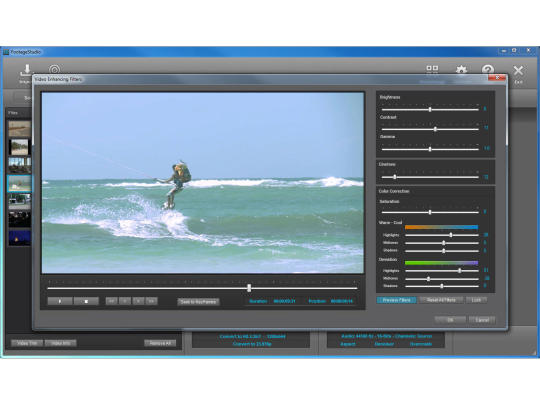
Task: Click Midtones slider under green-purple gradient
Action: click(428, 279)
